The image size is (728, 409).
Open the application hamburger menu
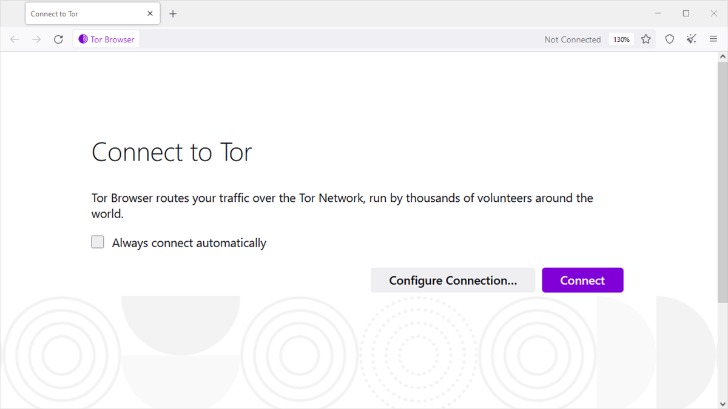tap(713, 39)
